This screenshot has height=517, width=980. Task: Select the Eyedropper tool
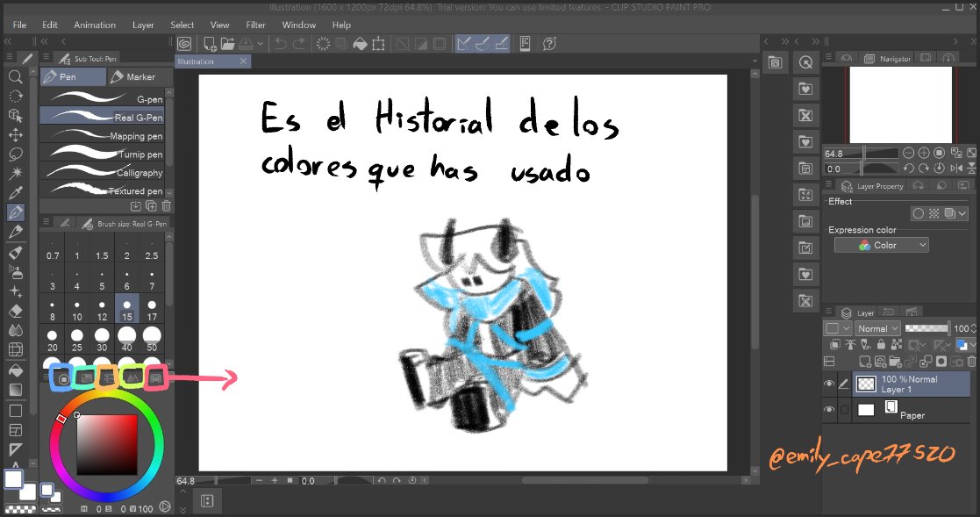point(16,192)
